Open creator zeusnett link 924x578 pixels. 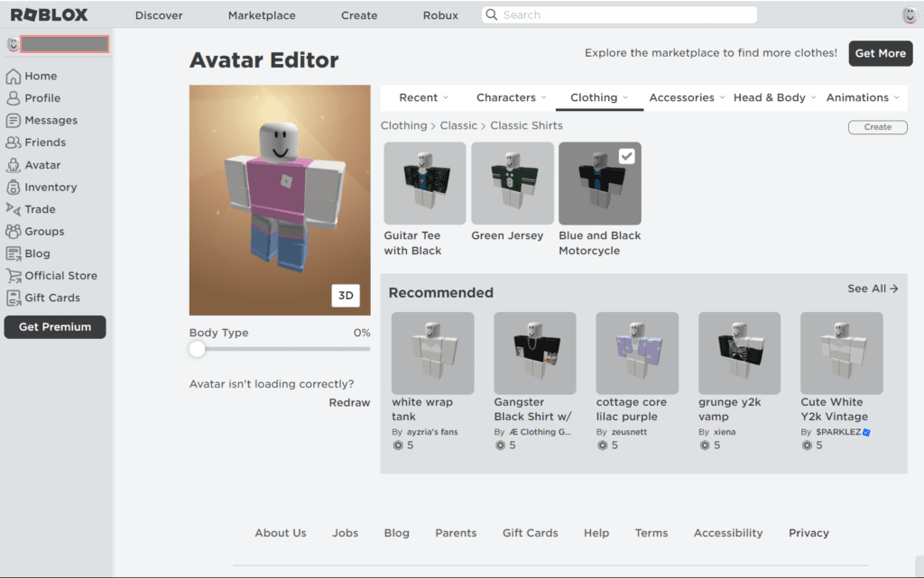click(x=629, y=432)
